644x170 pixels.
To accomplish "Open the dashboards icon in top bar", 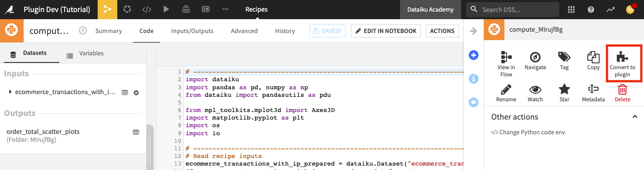I will pos(206,9).
